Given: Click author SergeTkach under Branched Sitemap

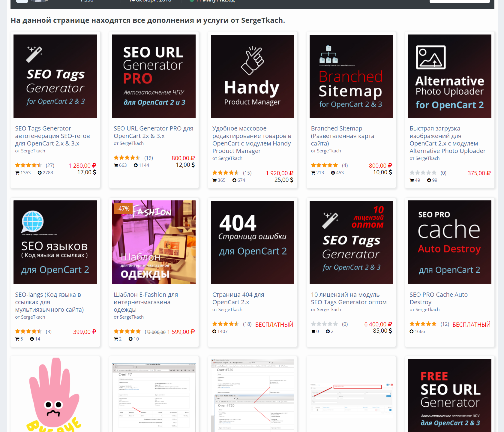Looking at the screenshot, I should pos(329,151).
